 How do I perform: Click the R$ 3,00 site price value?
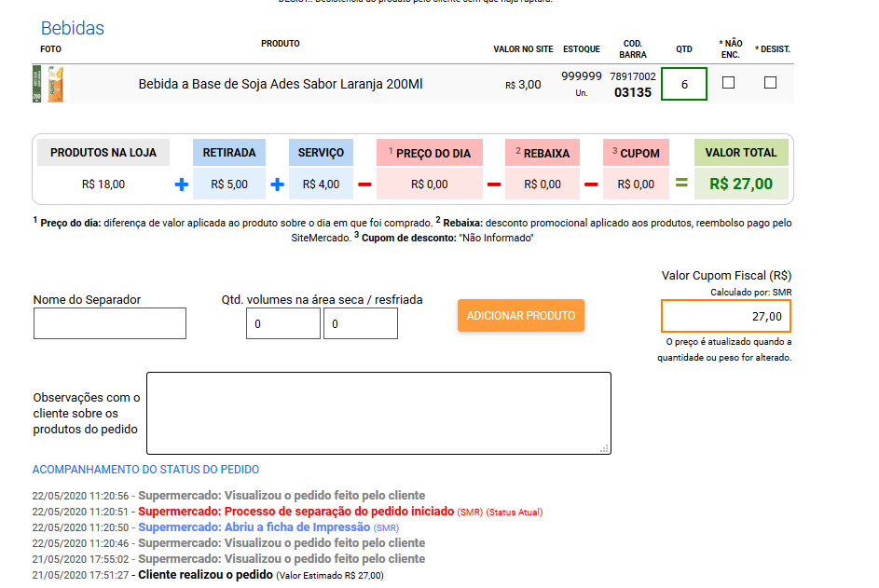tap(523, 85)
